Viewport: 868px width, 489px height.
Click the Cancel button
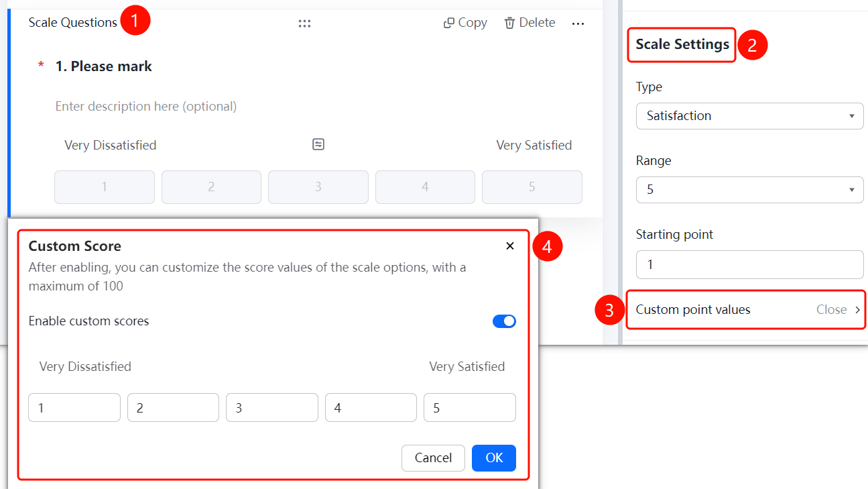(433, 458)
